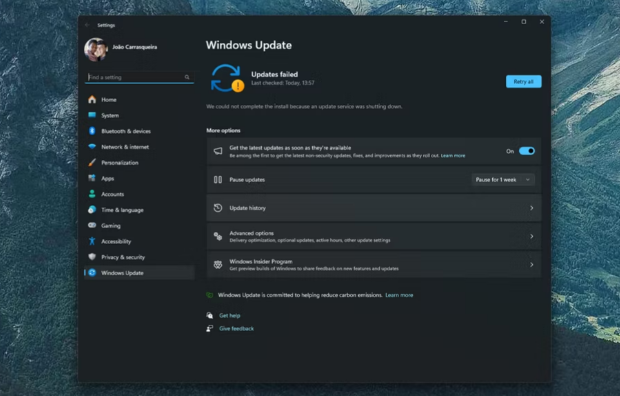The height and width of the screenshot is (396, 620).
Task: Click João Carrasqueira account name
Action: pyautogui.click(x=135, y=47)
